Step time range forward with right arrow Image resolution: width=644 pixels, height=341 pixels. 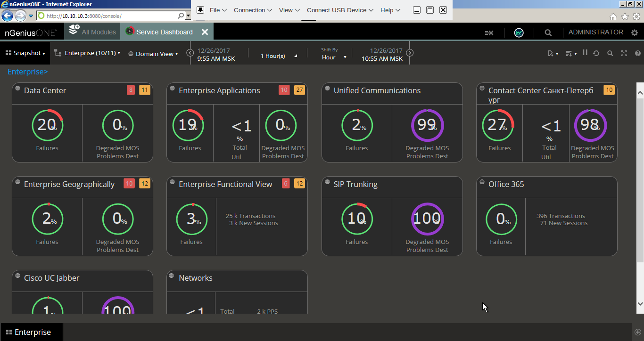coord(410,53)
